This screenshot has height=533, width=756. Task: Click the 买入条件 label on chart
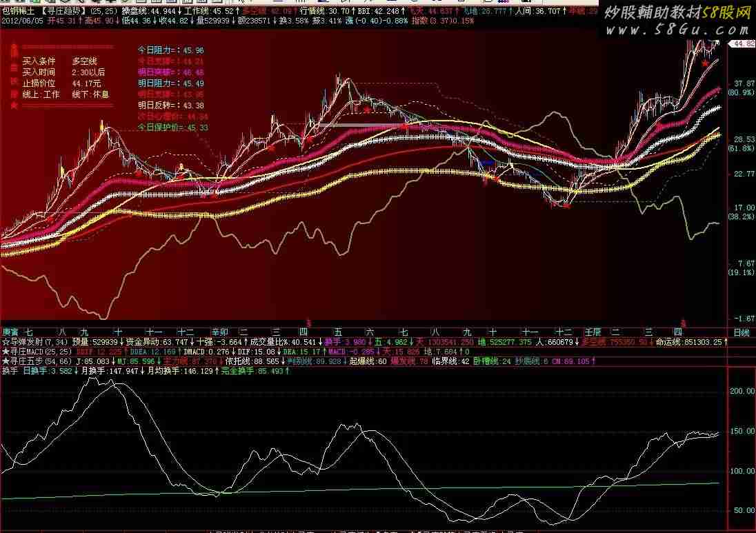(39, 61)
